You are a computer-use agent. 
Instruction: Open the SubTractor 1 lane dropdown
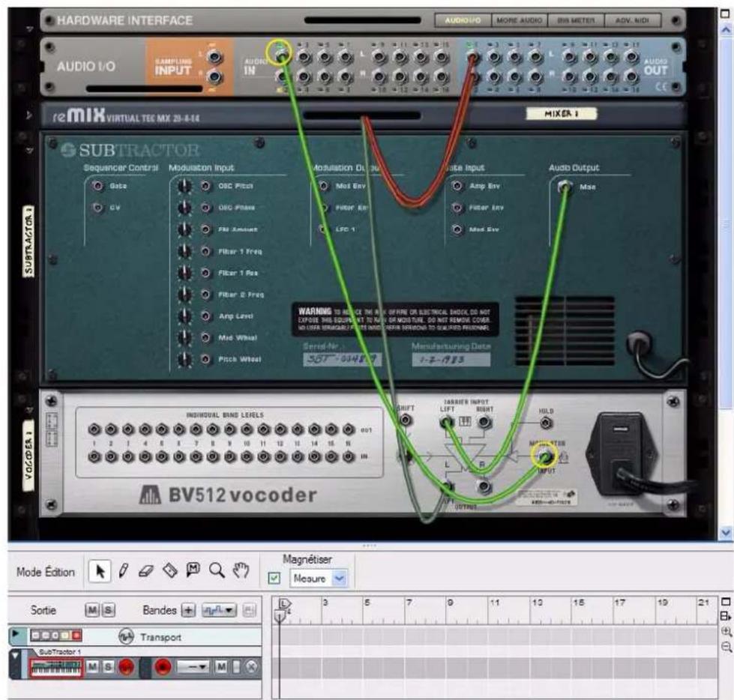[193, 667]
